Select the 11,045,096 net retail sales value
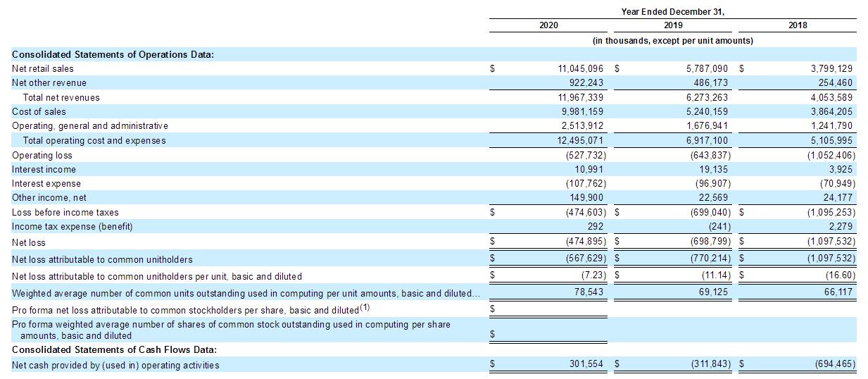Viewport: 868px width, 379px height. click(x=580, y=69)
